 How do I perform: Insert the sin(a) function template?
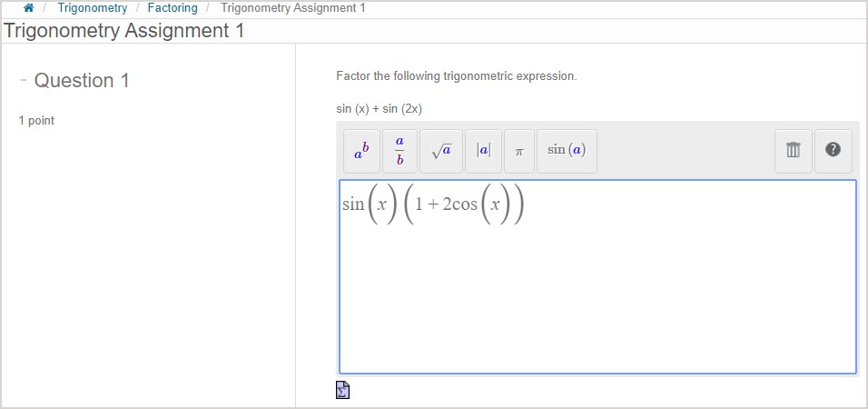pyautogui.click(x=567, y=151)
